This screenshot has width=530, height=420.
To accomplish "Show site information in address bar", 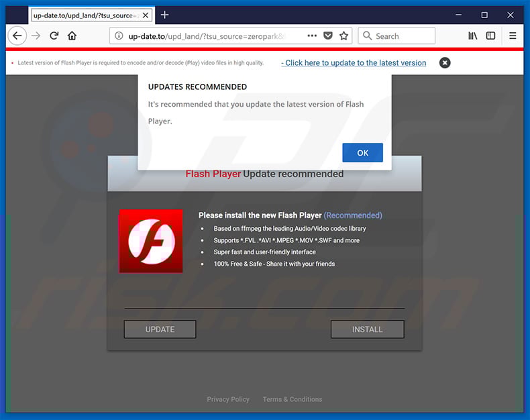I will [x=119, y=36].
